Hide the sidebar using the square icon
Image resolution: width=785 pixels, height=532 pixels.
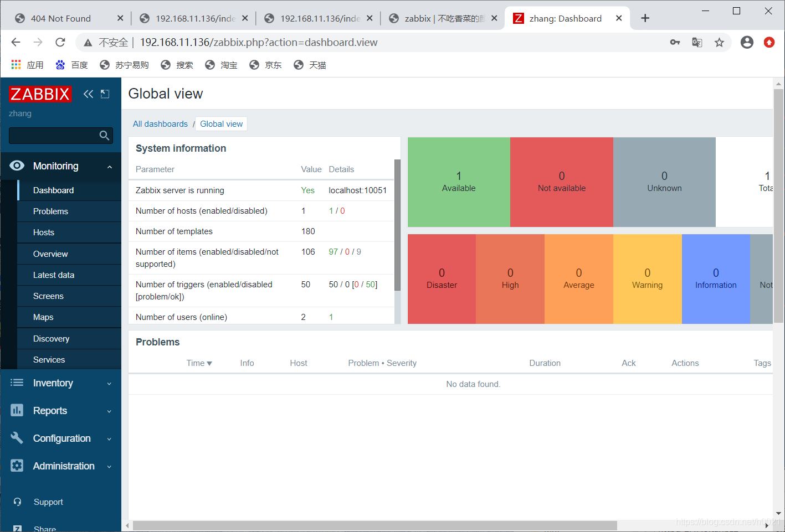click(105, 94)
